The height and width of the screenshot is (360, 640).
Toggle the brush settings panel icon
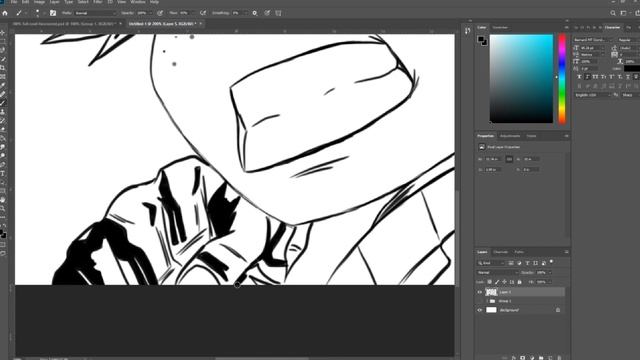pos(53,13)
